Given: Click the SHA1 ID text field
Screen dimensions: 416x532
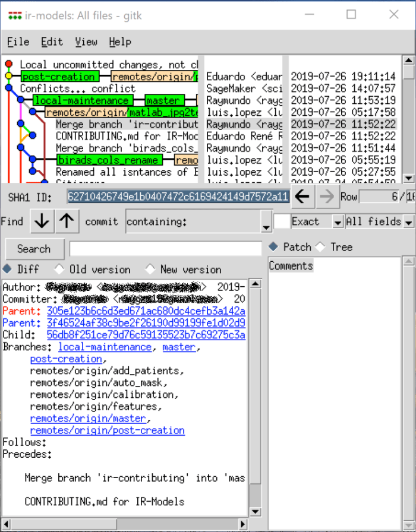Looking at the screenshot, I should tap(178, 197).
